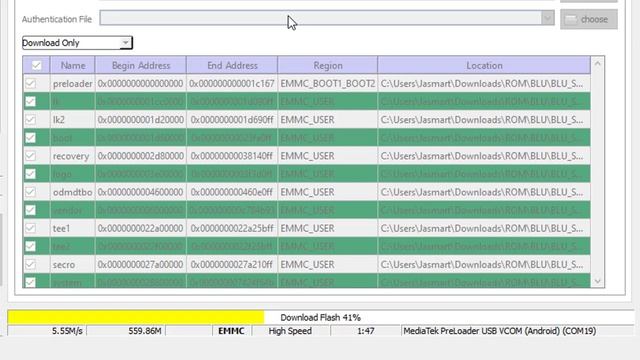
Task: Select the 'tee1' name cell
Action: tap(73, 228)
